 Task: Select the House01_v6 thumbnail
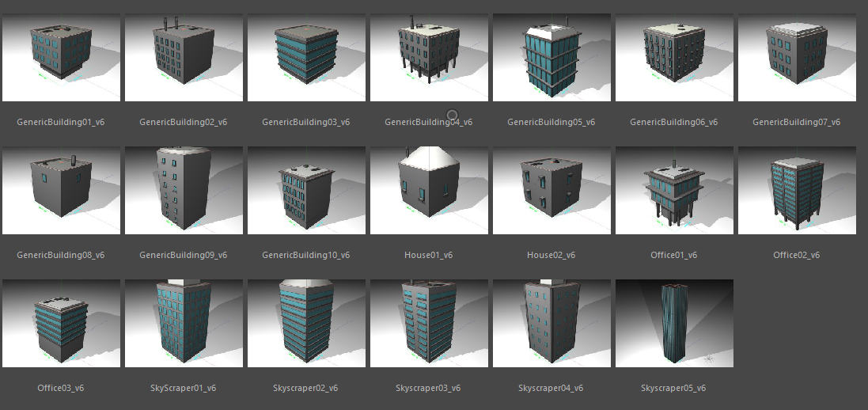coord(429,190)
